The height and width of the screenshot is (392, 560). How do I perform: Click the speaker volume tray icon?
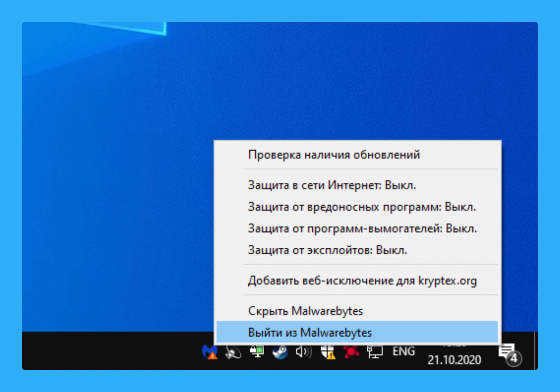tap(304, 352)
